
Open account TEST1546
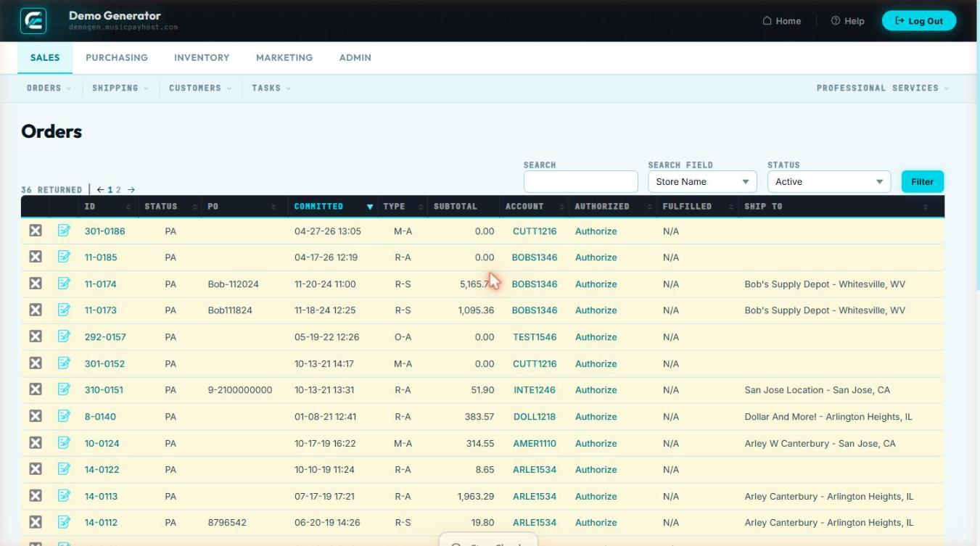(x=535, y=337)
